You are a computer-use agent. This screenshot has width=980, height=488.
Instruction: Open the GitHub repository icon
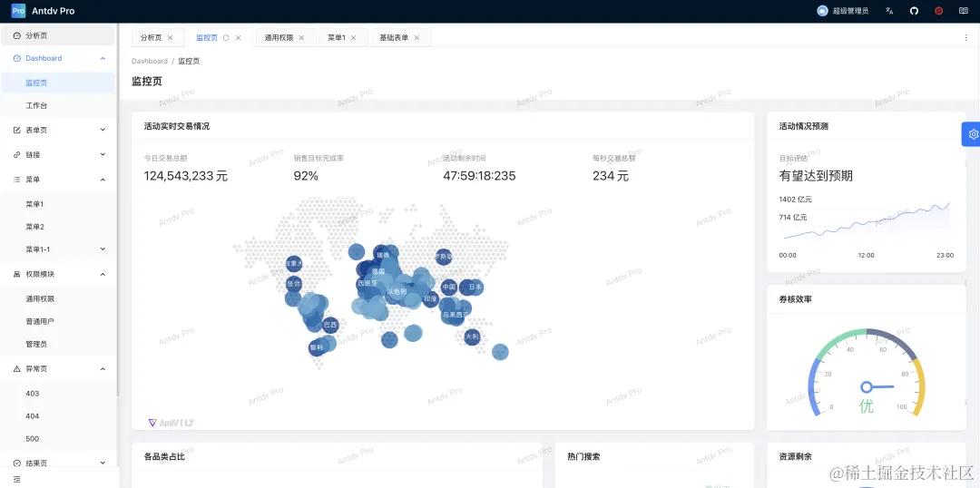point(915,11)
